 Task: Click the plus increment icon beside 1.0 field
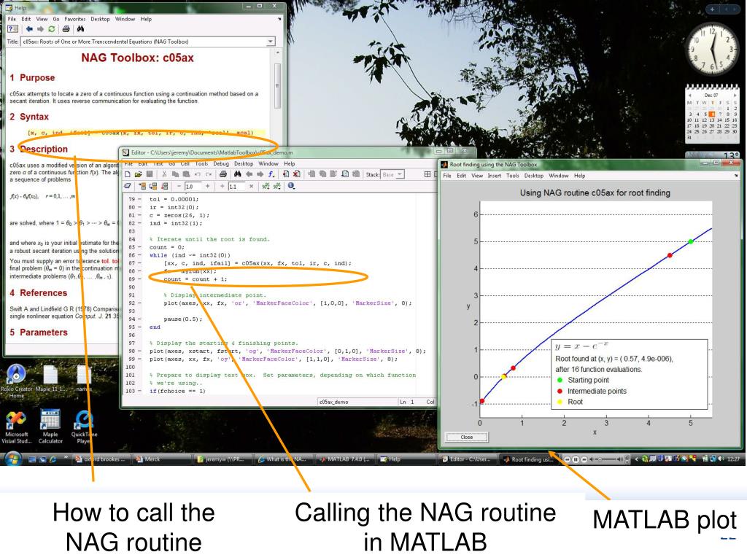(x=207, y=186)
